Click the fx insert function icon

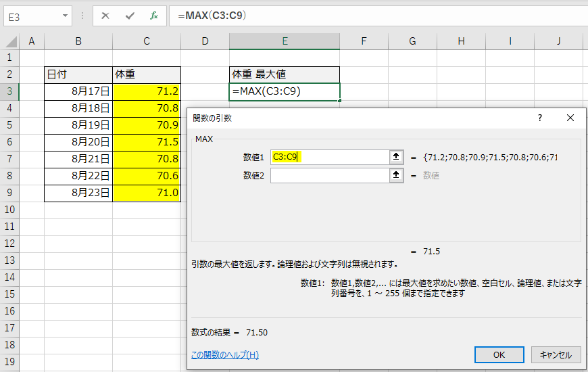pyautogui.click(x=153, y=16)
